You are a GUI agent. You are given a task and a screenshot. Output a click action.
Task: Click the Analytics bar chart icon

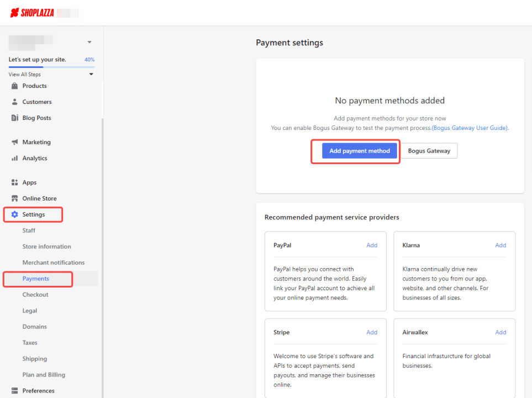click(x=14, y=158)
